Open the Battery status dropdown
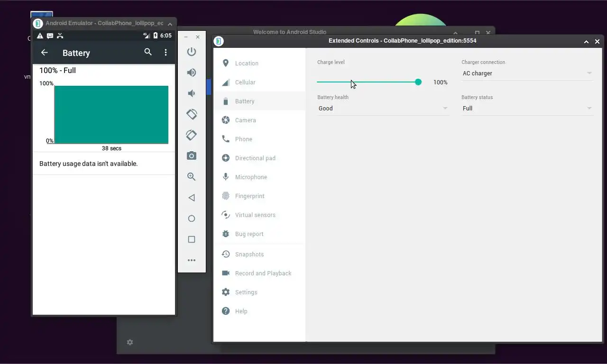Image resolution: width=607 pixels, height=364 pixels. pos(527,109)
